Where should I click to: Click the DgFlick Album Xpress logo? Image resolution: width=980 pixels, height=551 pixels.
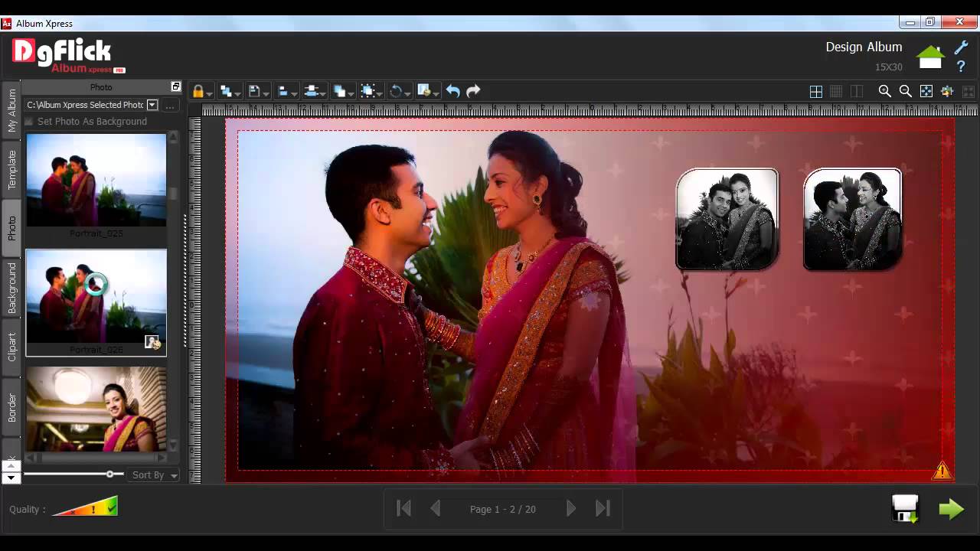(x=67, y=55)
